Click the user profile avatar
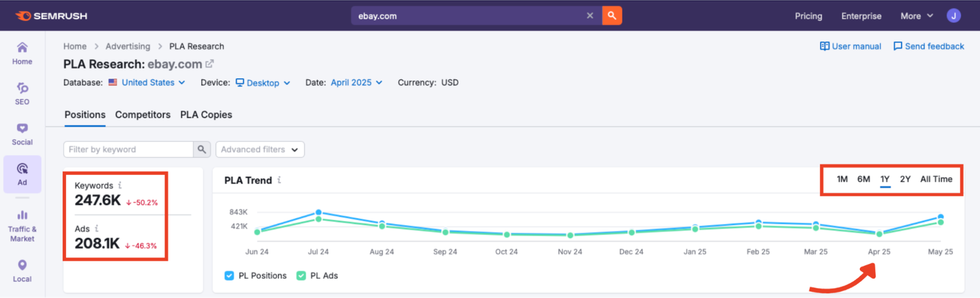The height and width of the screenshot is (298, 980). point(953,16)
